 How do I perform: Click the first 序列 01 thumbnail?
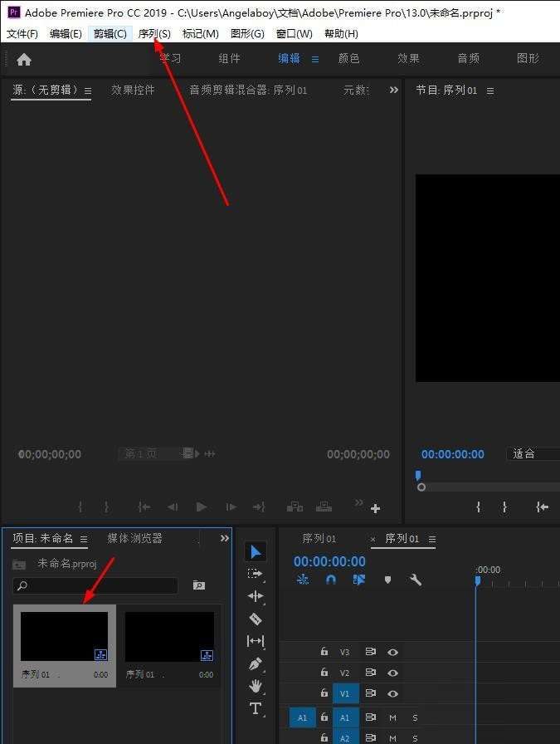pos(64,637)
